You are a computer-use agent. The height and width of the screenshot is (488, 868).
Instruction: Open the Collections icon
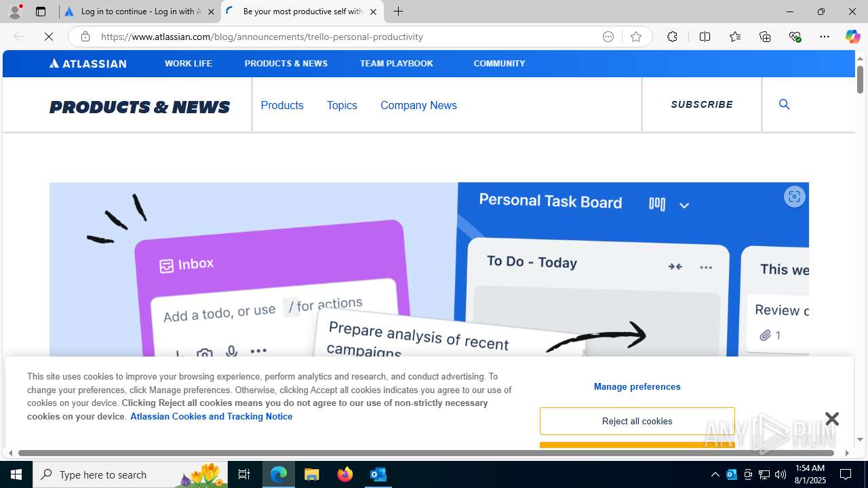[x=765, y=37]
